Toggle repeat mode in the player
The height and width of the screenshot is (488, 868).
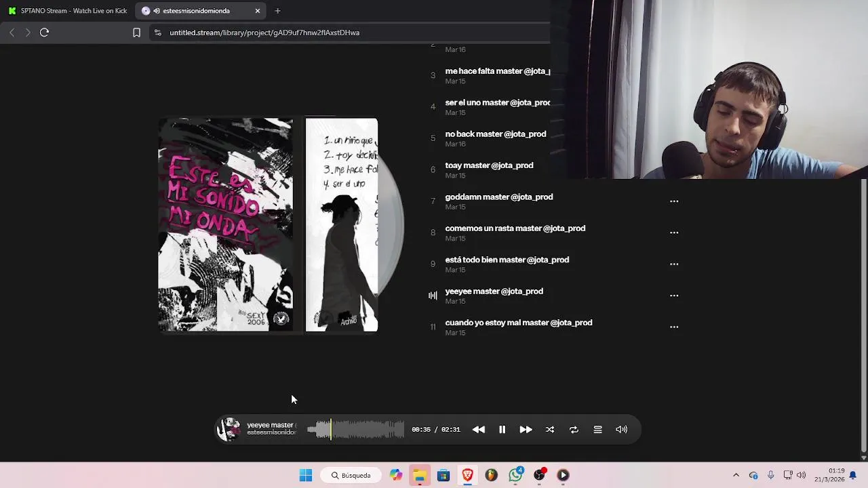[574, 430]
